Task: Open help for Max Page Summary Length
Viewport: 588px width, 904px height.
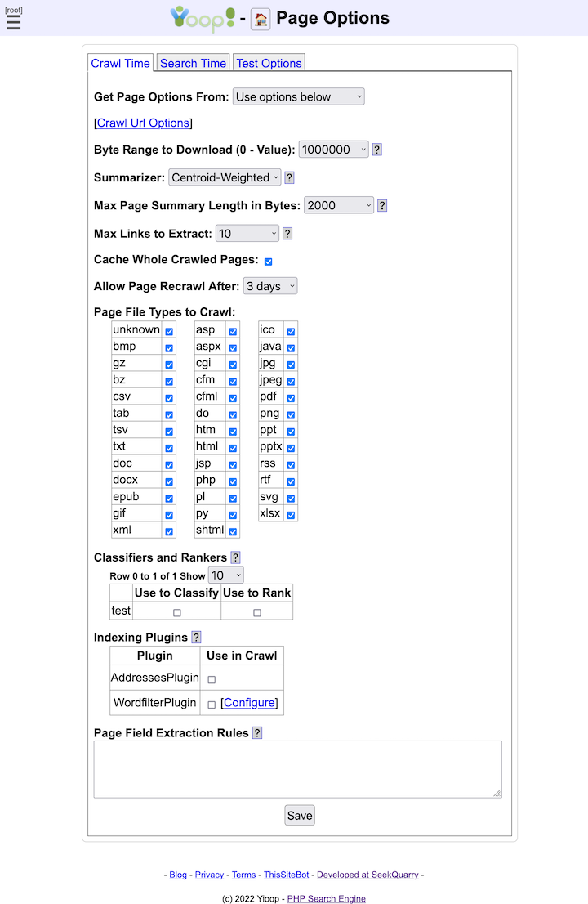Action: click(382, 205)
